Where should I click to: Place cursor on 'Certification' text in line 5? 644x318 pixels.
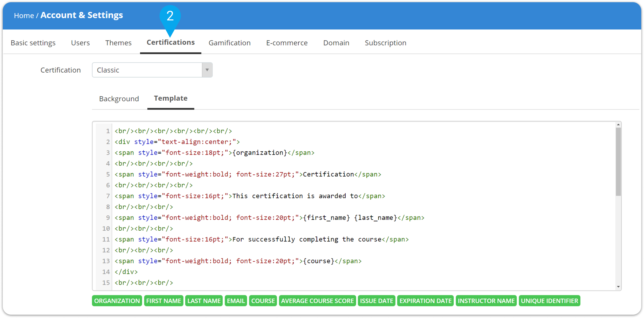click(328, 174)
